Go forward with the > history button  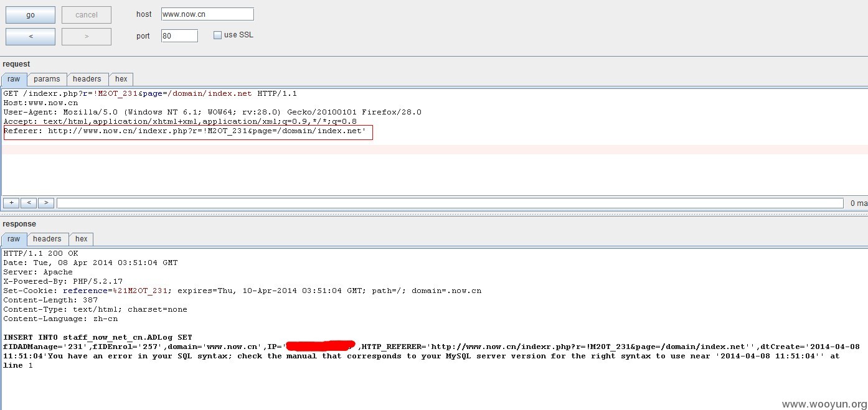tap(87, 37)
